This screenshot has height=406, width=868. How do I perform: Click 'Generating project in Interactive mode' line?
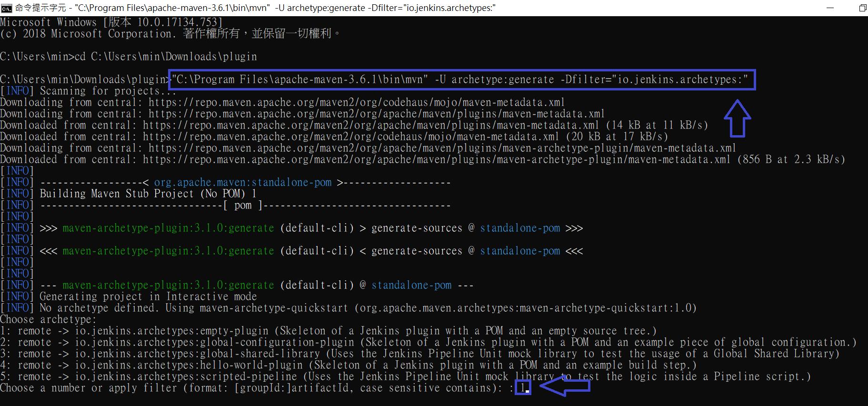(129, 297)
